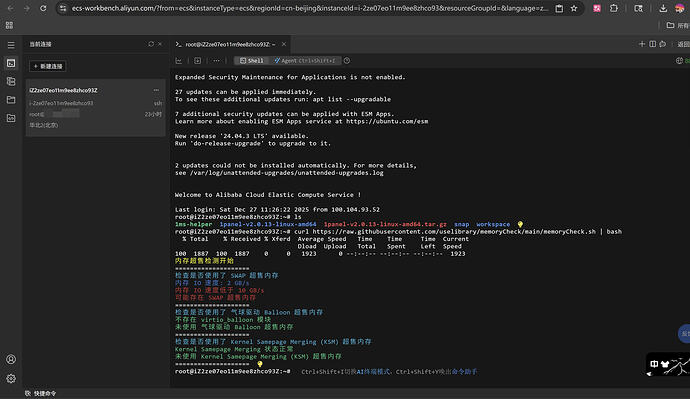Image resolution: width=690 pixels, height=399 pixels.
Task: Close the root@iZ2ze07eo11m9ee8zhco93Z terminal tab
Action: coord(284,44)
